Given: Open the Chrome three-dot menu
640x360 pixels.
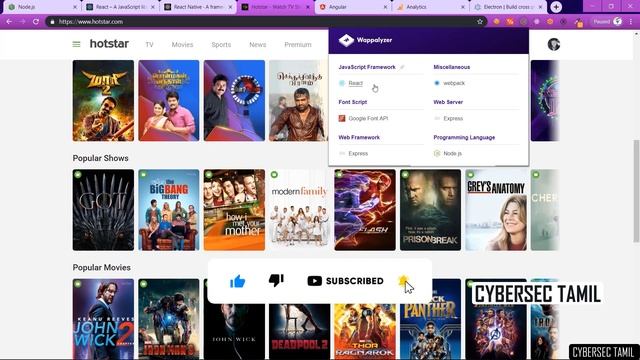Looking at the screenshot, I should 631,22.
